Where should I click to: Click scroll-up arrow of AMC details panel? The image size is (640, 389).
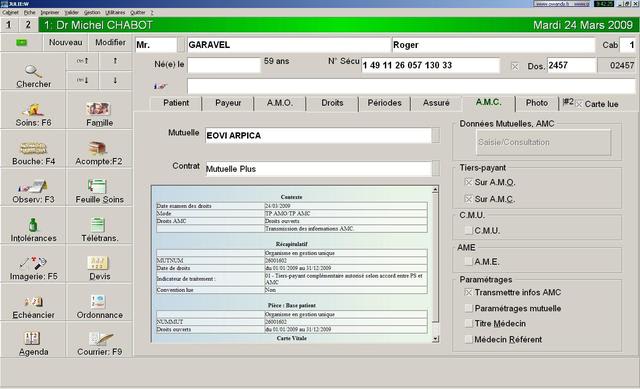click(436, 190)
